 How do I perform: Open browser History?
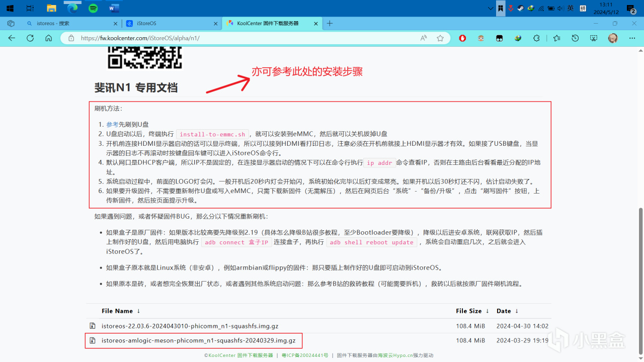click(576, 38)
